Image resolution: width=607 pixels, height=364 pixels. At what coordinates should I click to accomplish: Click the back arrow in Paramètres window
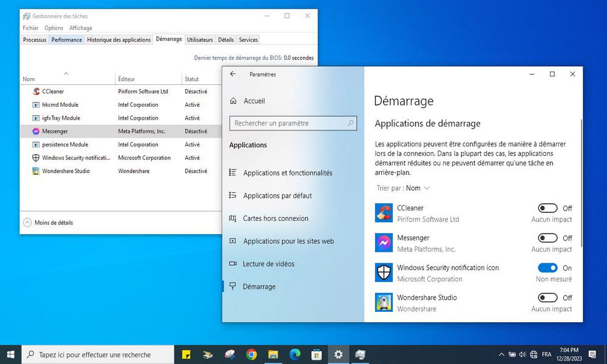[x=233, y=74]
